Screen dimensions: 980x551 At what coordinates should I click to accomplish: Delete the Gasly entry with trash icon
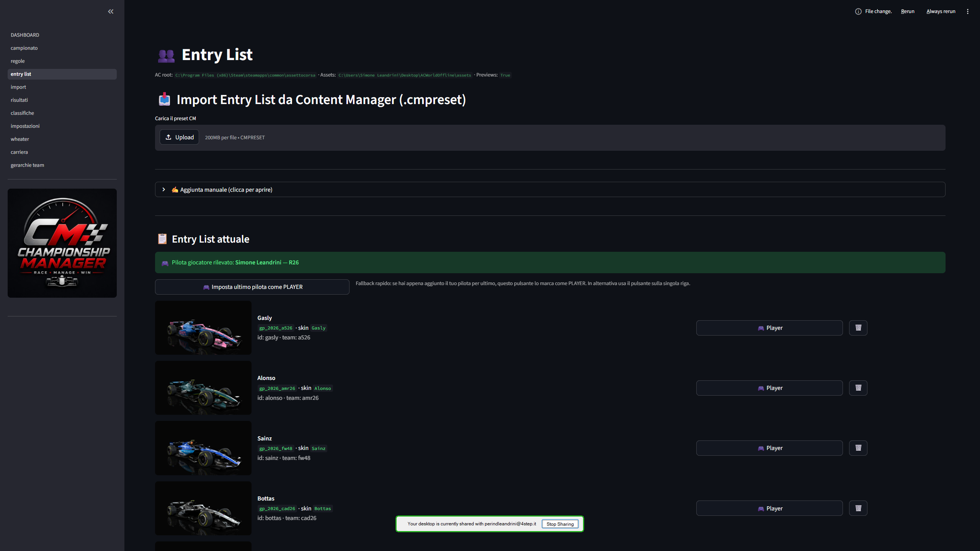tap(858, 328)
